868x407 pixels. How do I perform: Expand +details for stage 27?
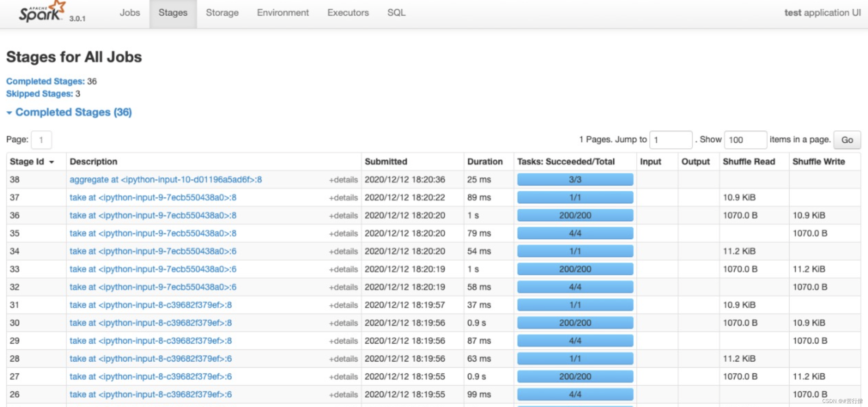pyautogui.click(x=343, y=376)
